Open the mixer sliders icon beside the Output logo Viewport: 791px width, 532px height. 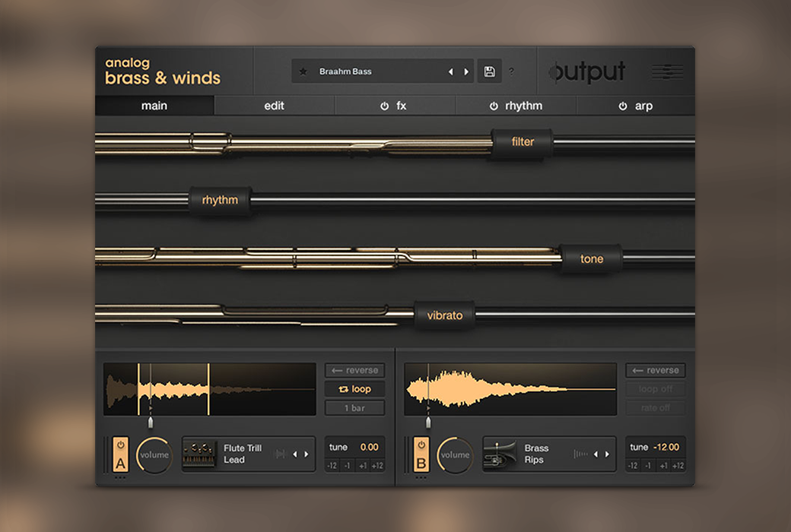667,72
